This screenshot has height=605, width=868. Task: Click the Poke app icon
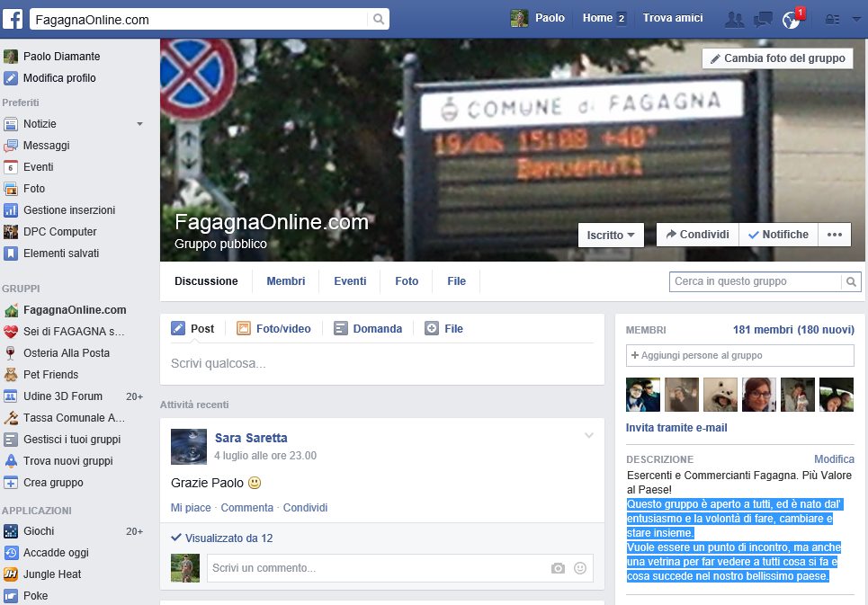click(x=11, y=596)
